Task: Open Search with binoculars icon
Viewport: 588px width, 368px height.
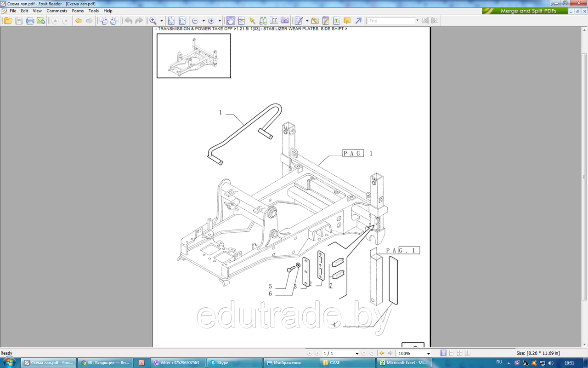Action: tap(263, 21)
